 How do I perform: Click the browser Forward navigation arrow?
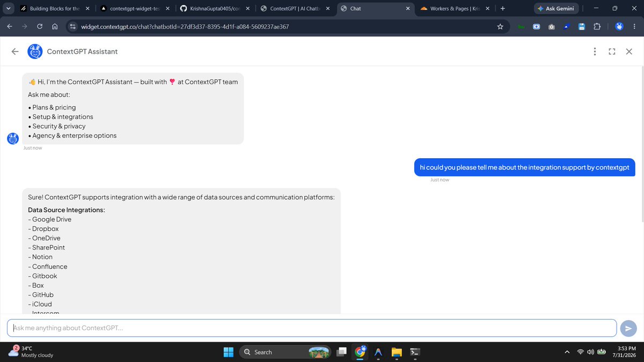(x=25, y=26)
